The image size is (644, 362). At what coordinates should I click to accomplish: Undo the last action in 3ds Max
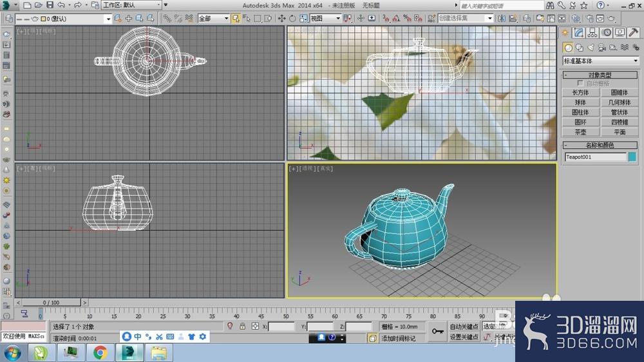[x=61, y=5]
